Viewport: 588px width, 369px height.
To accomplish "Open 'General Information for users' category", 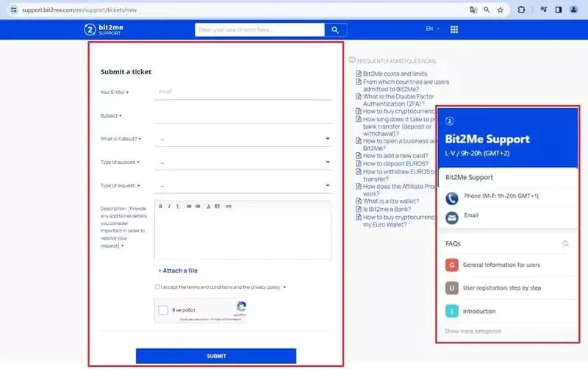I will click(501, 265).
